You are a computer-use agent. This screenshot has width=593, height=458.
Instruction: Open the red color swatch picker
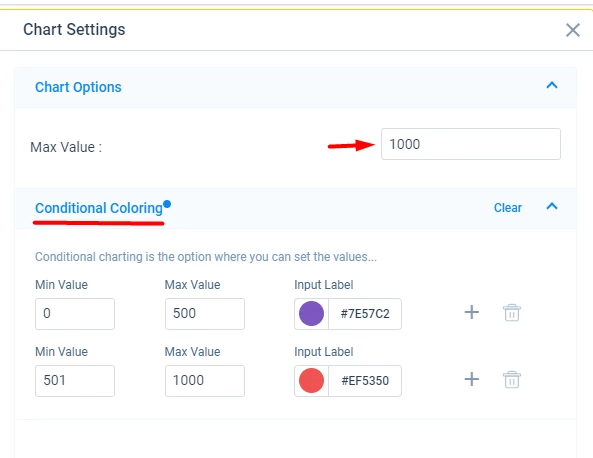pos(311,380)
